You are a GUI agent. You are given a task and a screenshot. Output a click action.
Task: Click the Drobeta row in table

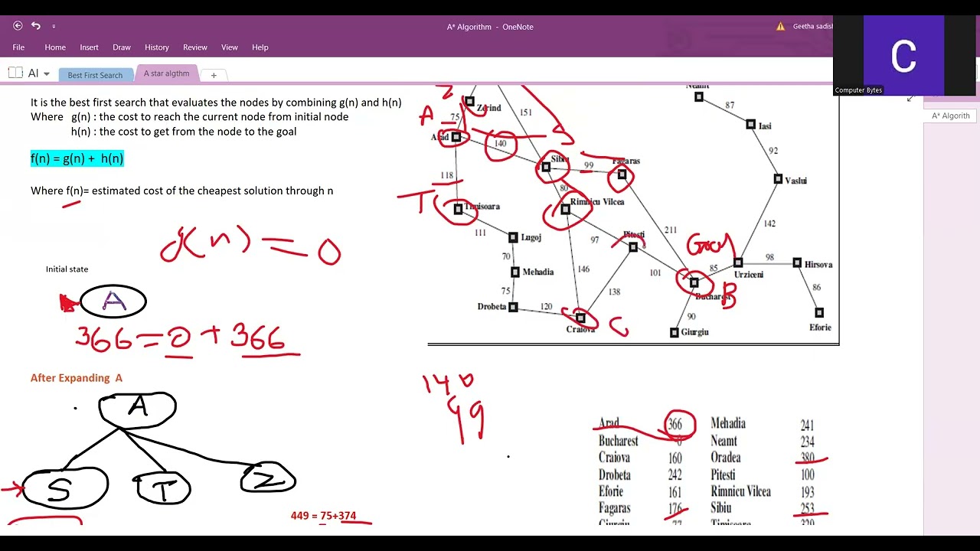click(x=640, y=474)
